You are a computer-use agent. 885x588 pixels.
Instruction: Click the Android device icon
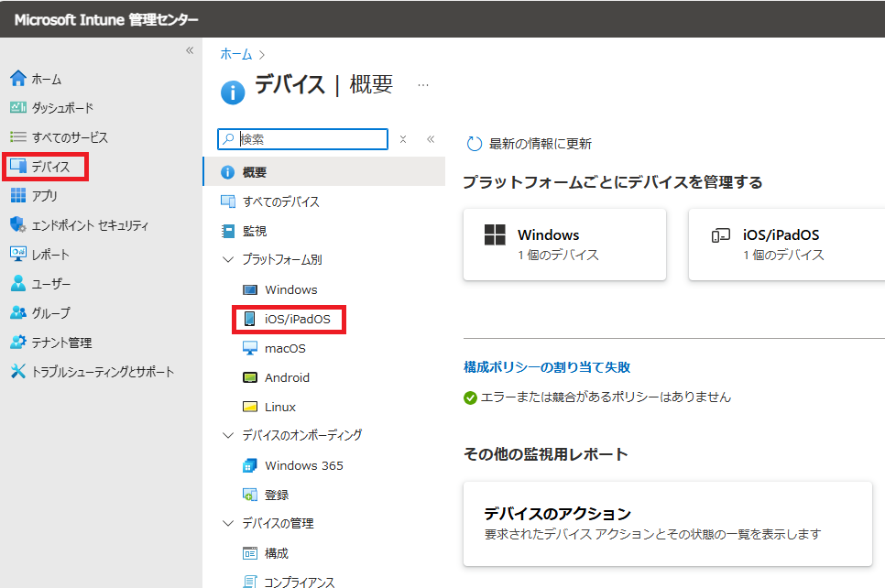pos(250,377)
